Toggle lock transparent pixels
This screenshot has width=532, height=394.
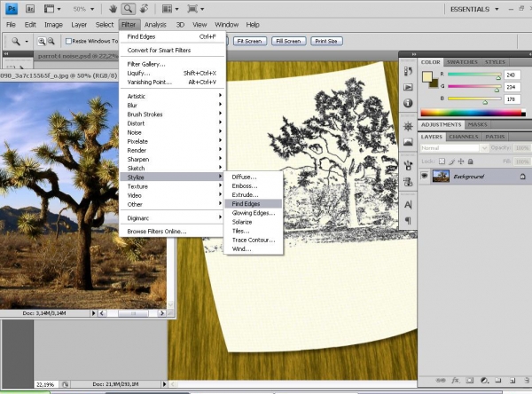click(442, 162)
